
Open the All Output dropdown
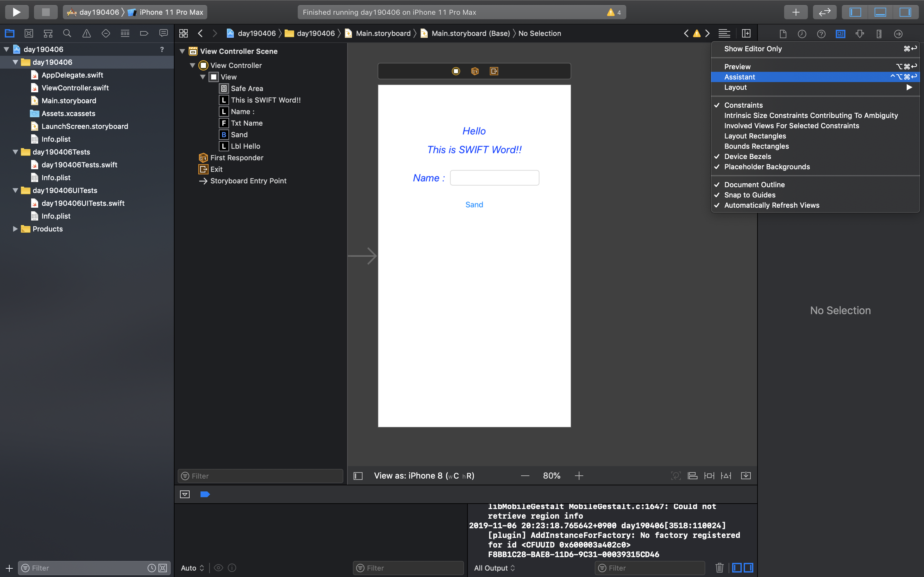pos(494,568)
